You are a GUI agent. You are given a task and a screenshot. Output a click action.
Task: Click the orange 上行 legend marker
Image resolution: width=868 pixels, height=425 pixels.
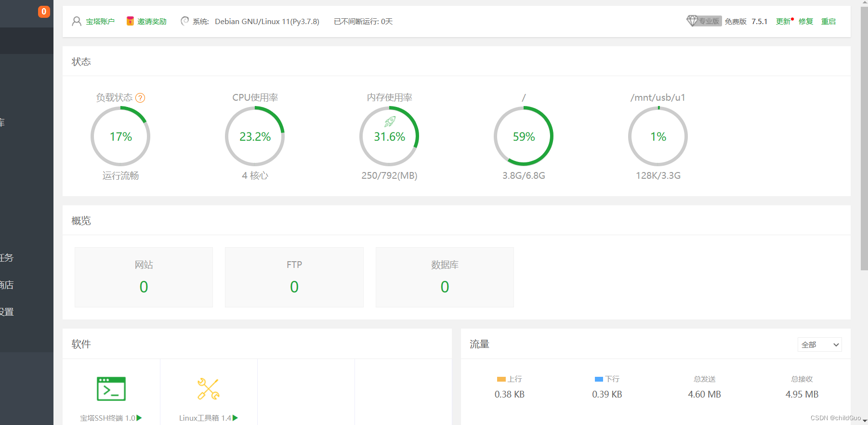click(x=501, y=379)
